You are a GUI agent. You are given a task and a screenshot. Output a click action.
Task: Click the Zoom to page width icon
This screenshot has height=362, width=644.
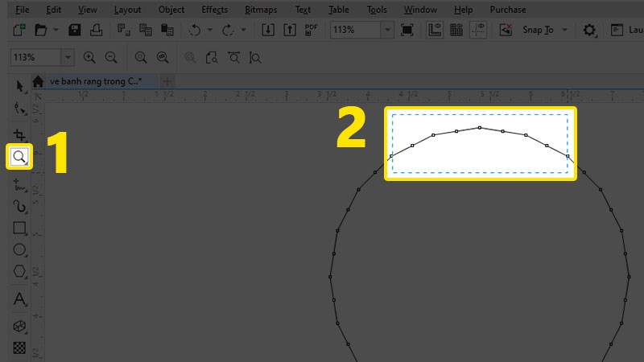coord(233,58)
